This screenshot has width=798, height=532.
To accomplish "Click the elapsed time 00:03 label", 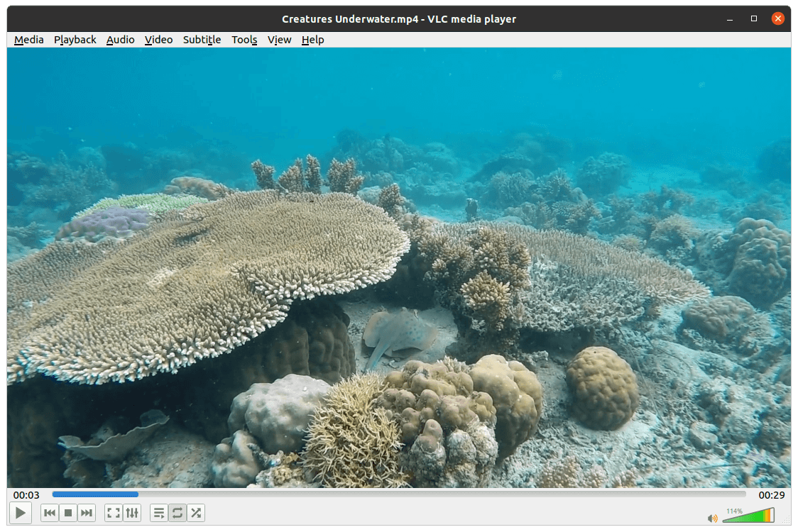I will tap(26, 495).
